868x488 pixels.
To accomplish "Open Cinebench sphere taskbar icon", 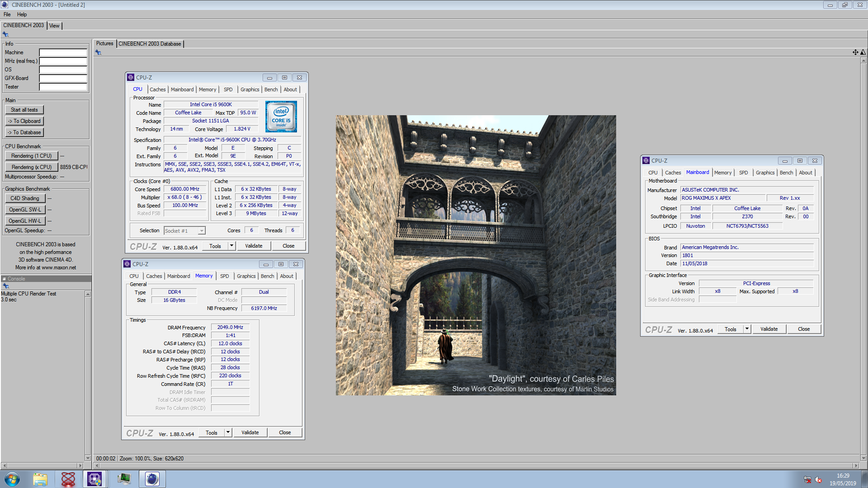I will click(x=152, y=479).
